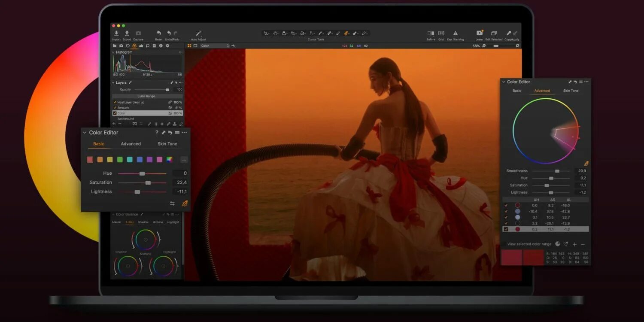Open the Color layer selection dropdown
Screen dimensions: 644x322
click(x=215, y=46)
